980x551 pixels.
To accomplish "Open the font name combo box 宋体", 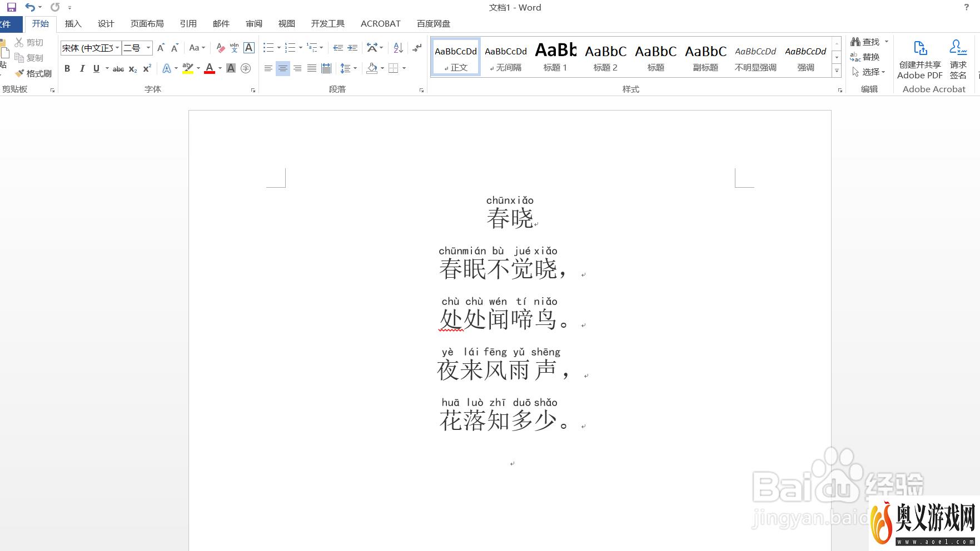I will (x=91, y=48).
